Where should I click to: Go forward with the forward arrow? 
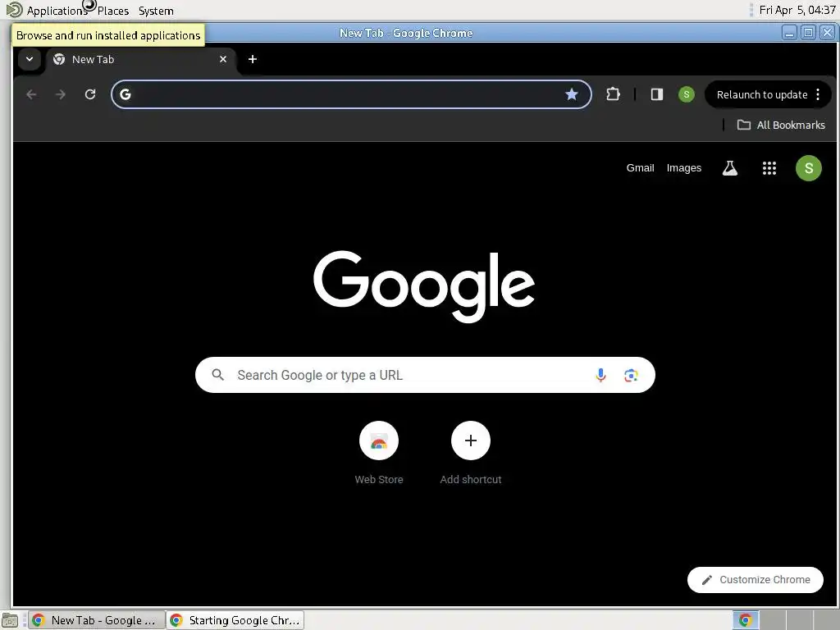tap(61, 94)
